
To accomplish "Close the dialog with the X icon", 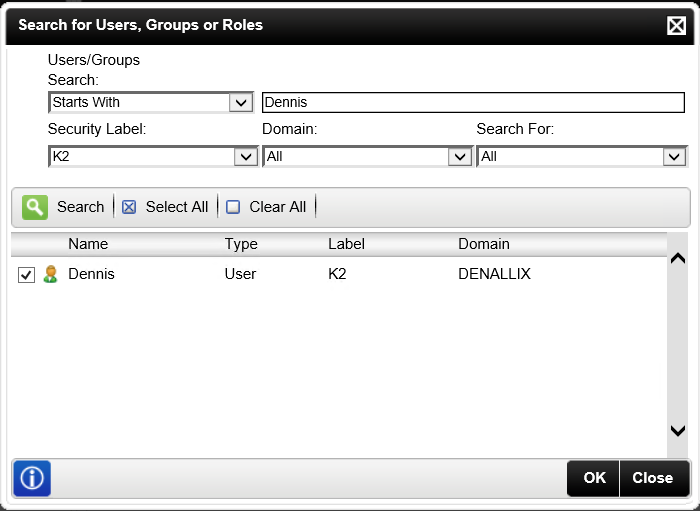I will (676, 25).
